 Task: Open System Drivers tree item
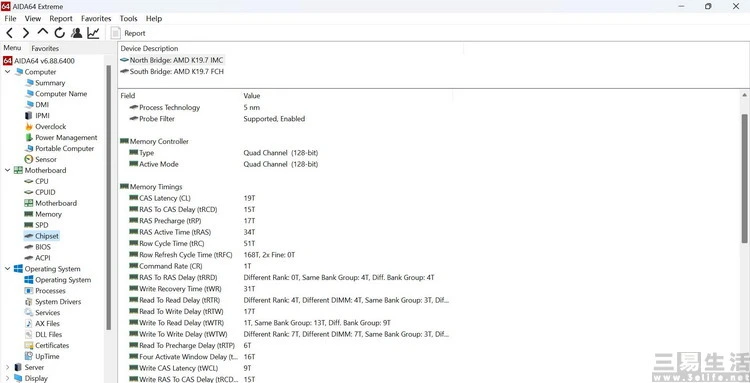pyautogui.click(x=53, y=302)
